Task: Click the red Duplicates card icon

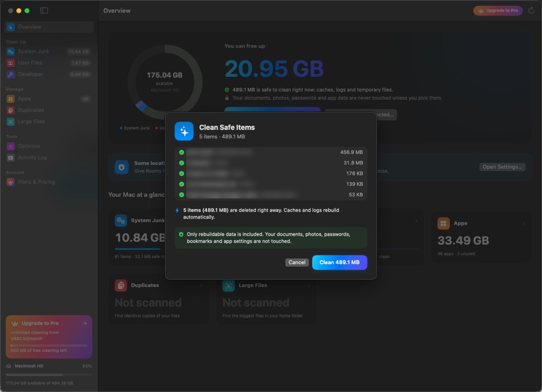Action: [x=121, y=286]
